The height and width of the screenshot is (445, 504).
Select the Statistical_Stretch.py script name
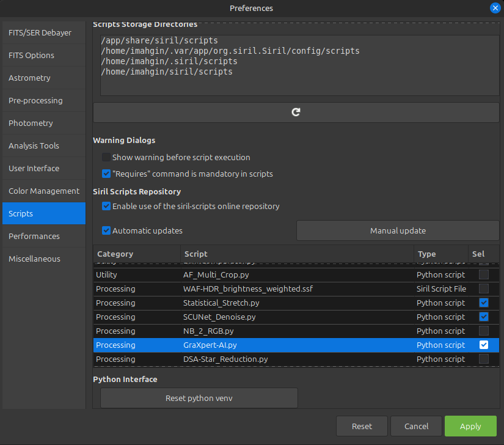click(221, 303)
